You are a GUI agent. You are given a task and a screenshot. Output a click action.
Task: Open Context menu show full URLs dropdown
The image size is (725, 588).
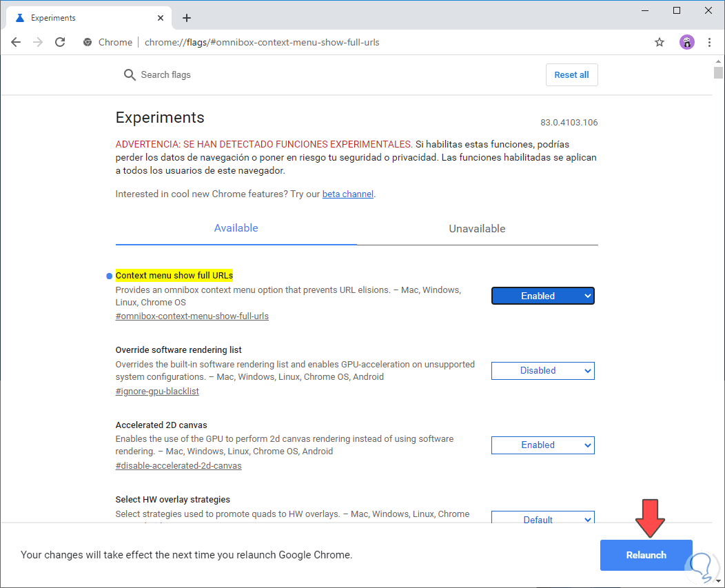(x=543, y=296)
